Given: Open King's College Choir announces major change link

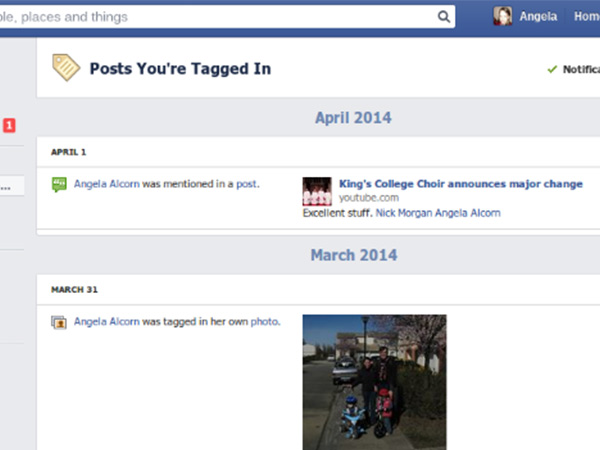Looking at the screenshot, I should [x=461, y=184].
